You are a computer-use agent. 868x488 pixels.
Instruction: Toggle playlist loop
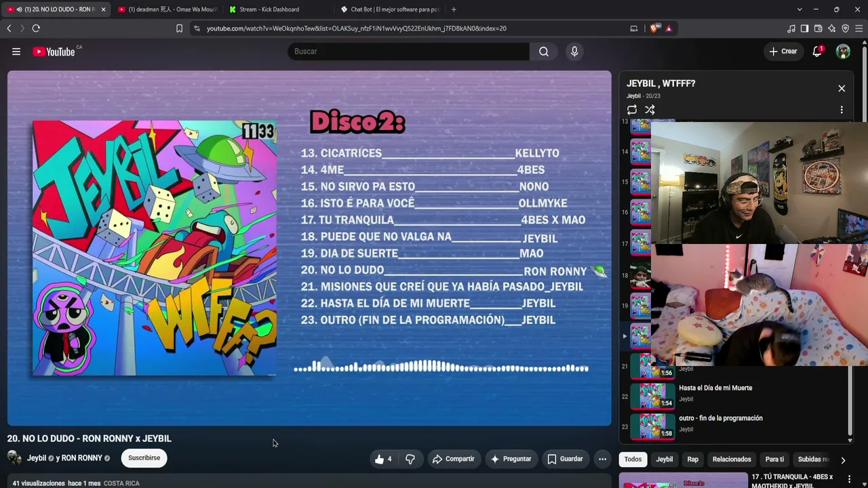click(632, 110)
